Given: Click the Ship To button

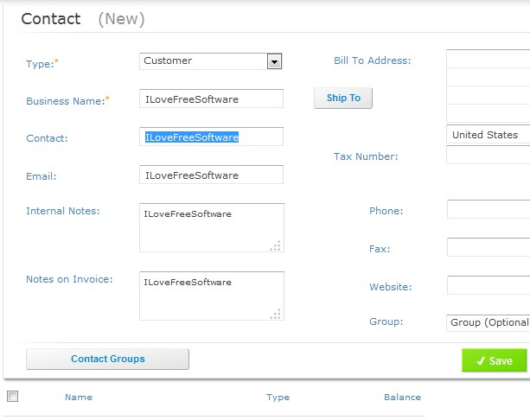Looking at the screenshot, I should (x=343, y=98).
